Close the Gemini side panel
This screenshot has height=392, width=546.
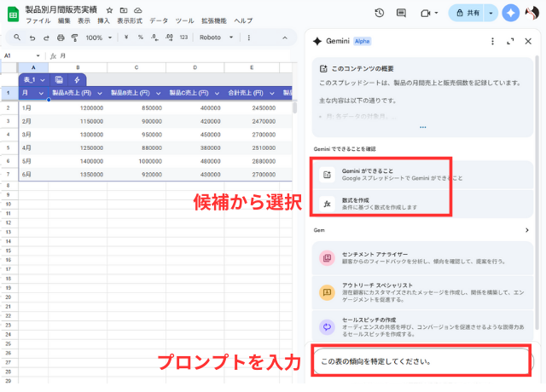(x=528, y=42)
